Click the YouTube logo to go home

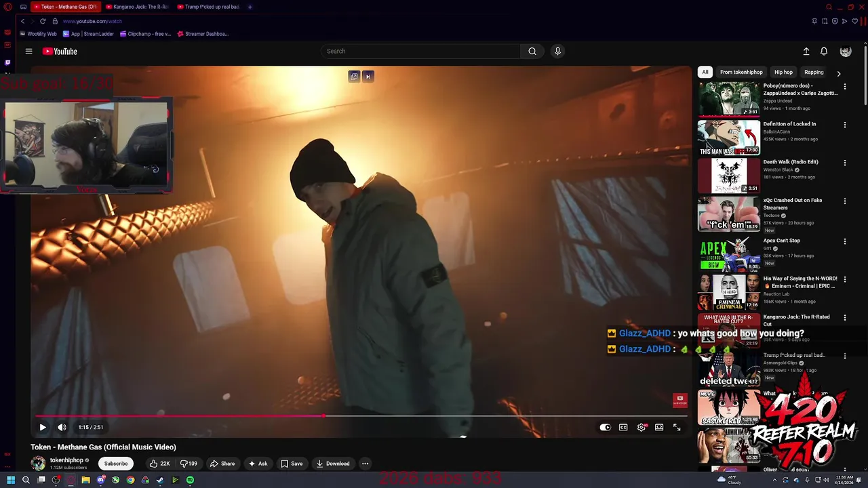click(x=60, y=52)
